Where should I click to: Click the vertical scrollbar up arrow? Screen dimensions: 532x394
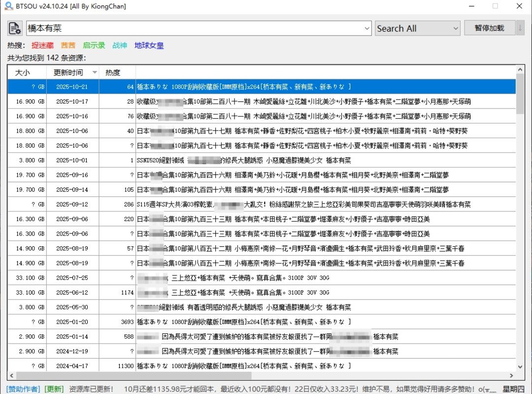point(520,69)
